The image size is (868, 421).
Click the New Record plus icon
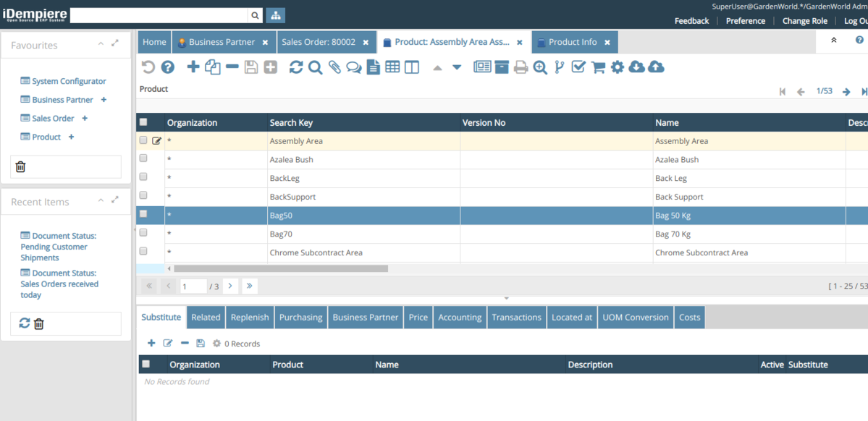point(193,67)
